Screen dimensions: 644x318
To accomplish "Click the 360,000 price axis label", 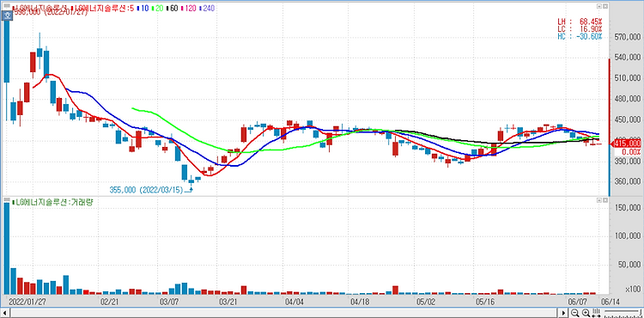I will 628,181.
